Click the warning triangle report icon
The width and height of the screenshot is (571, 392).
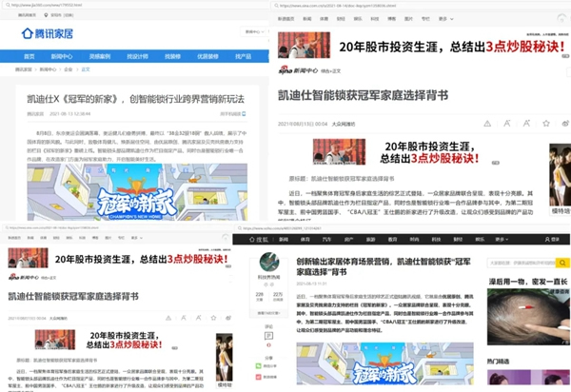tap(487, 124)
